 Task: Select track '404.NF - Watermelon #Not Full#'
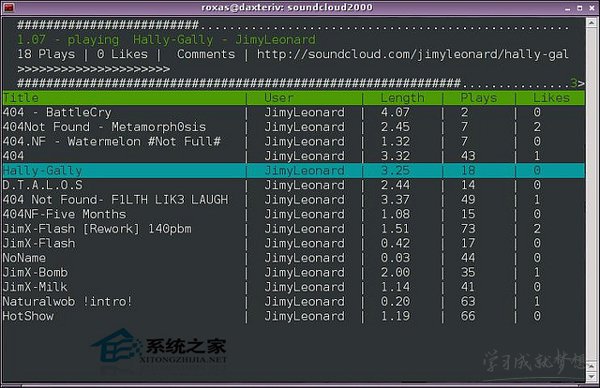pyautogui.click(x=293, y=141)
